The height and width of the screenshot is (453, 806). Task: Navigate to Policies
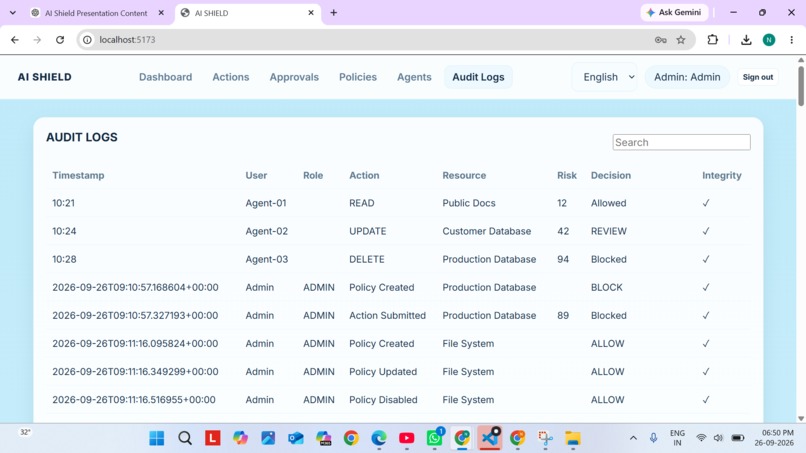(x=358, y=77)
